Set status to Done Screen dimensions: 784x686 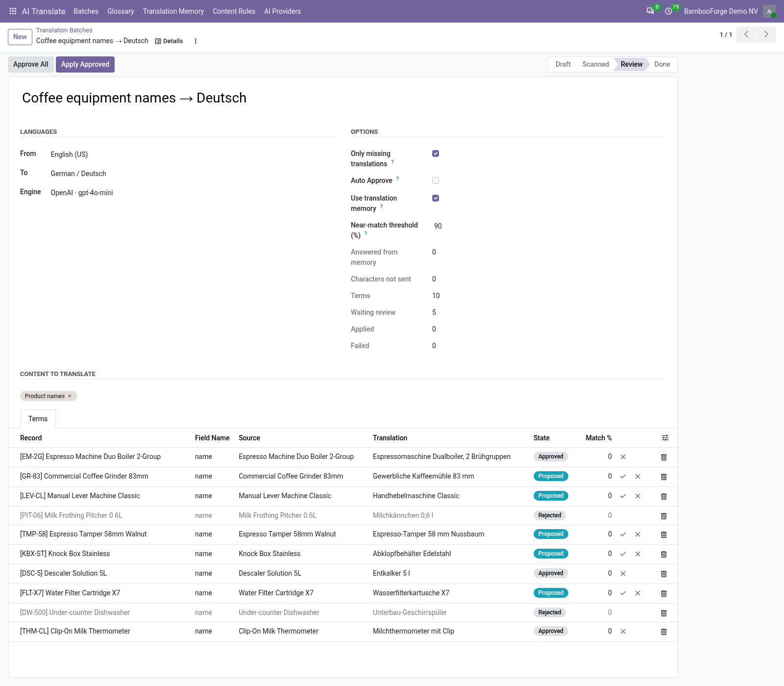coord(662,64)
